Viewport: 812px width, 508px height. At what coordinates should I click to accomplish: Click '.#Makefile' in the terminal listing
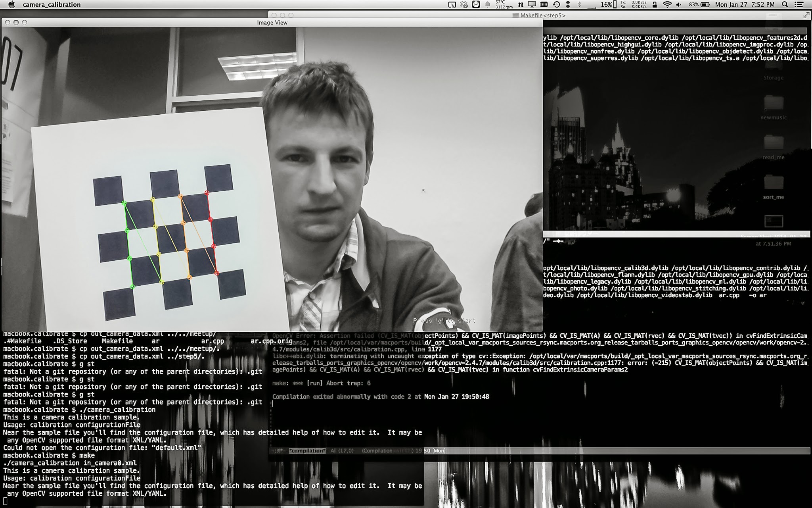22,341
